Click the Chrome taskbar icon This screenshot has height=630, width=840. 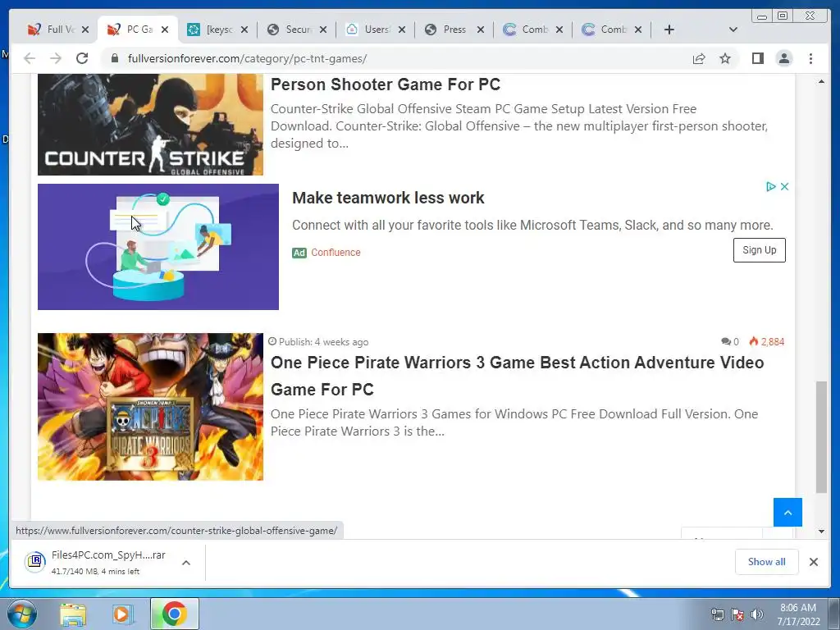point(175,614)
